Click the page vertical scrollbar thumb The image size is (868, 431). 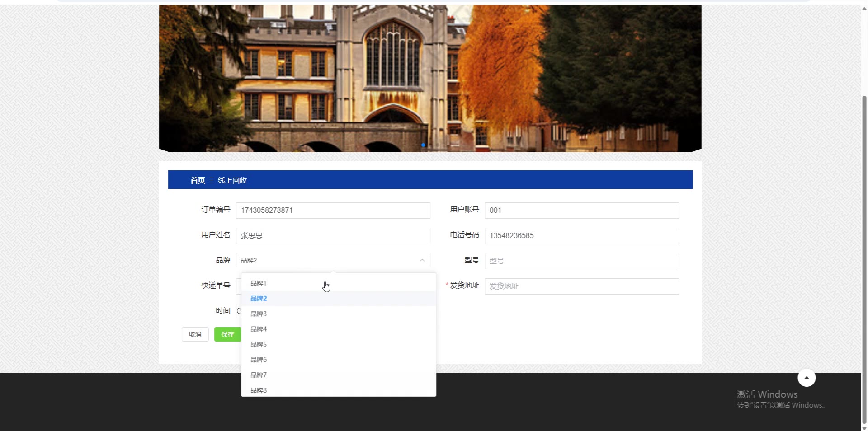click(x=864, y=260)
